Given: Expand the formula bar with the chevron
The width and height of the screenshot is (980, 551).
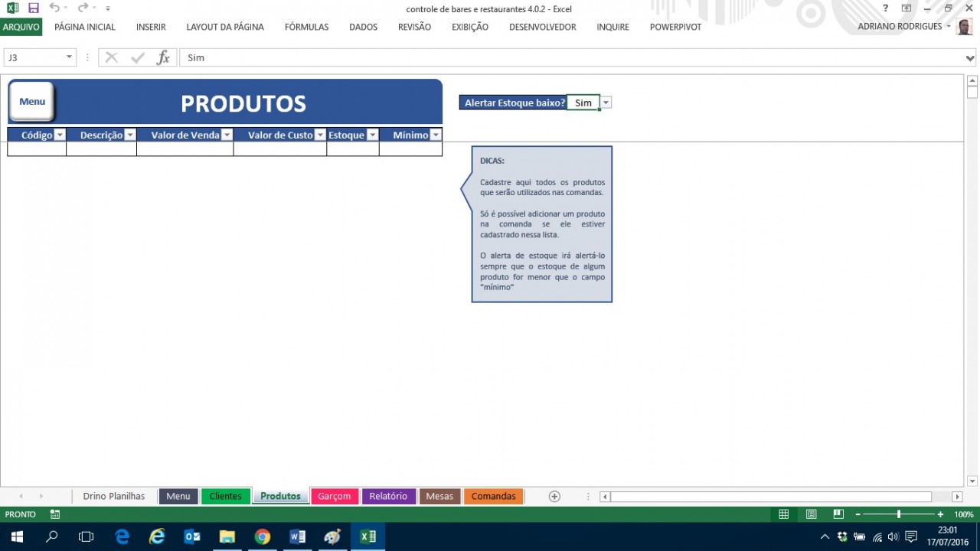Looking at the screenshot, I should tap(971, 58).
